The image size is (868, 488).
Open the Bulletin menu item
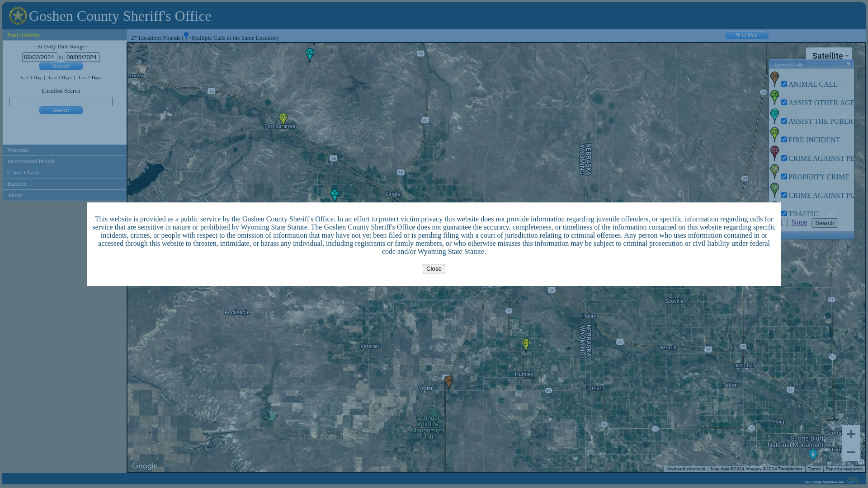click(x=65, y=184)
